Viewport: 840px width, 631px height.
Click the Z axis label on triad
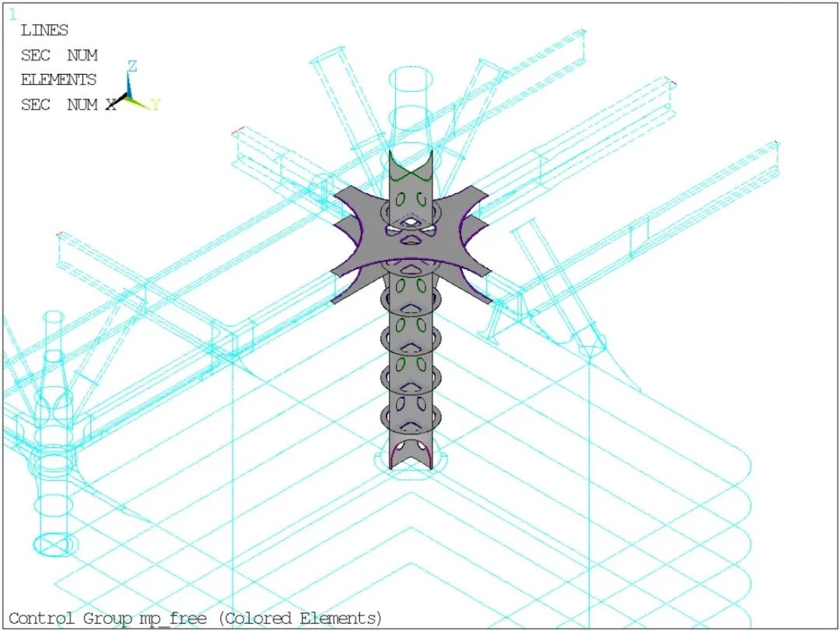[132, 66]
